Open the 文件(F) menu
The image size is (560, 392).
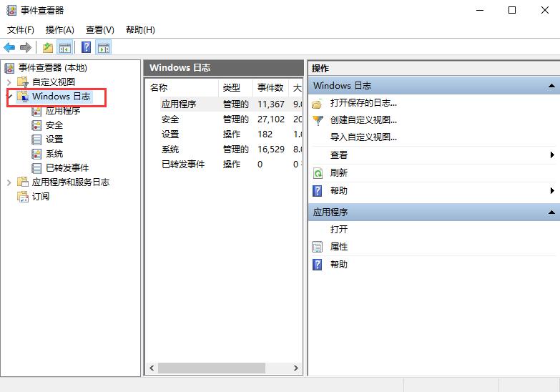click(21, 30)
